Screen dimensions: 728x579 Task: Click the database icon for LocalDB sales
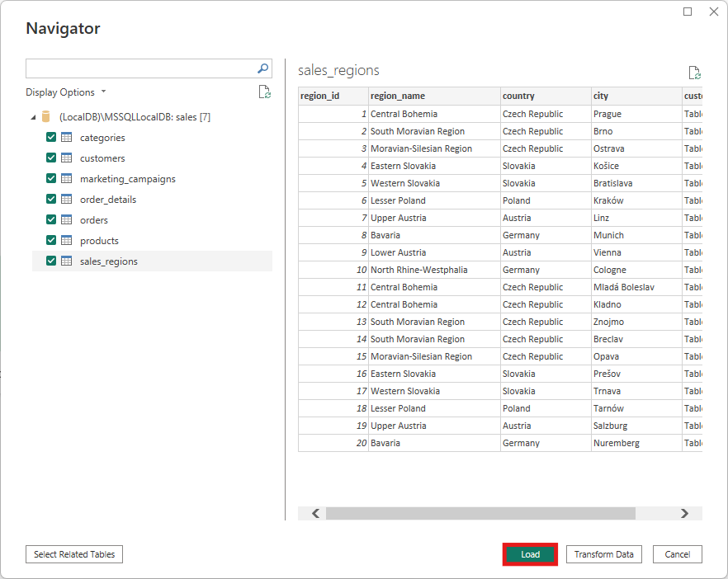[x=46, y=116]
